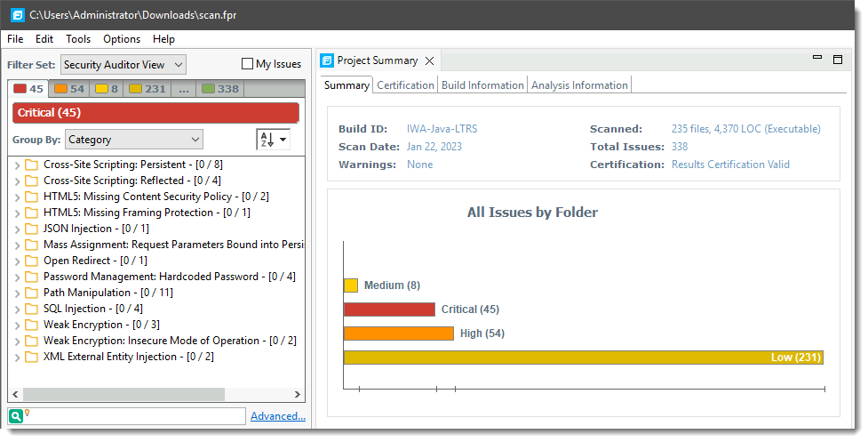
Task: Click folder icon of HTML5: Missing Framing Protection
Action: (x=32, y=213)
